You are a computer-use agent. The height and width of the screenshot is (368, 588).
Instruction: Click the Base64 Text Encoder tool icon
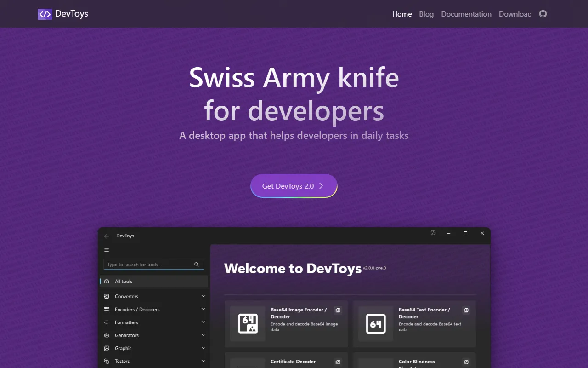pos(375,323)
